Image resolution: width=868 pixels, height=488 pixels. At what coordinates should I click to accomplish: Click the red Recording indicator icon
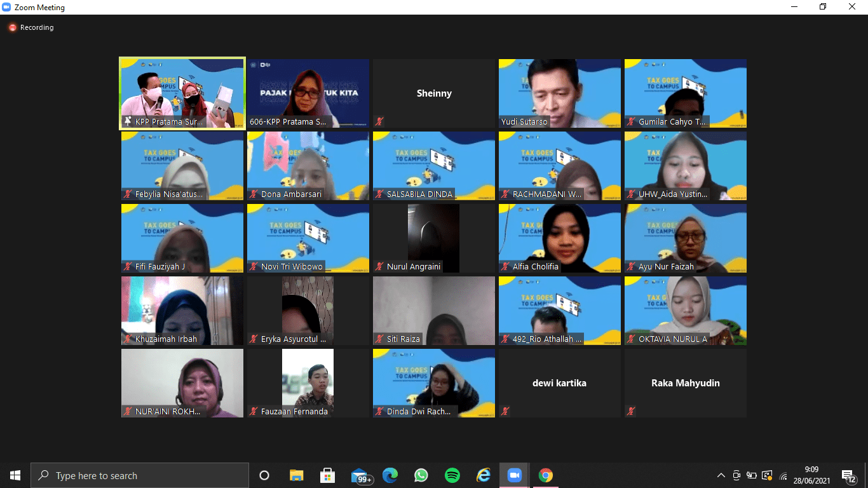coord(12,27)
